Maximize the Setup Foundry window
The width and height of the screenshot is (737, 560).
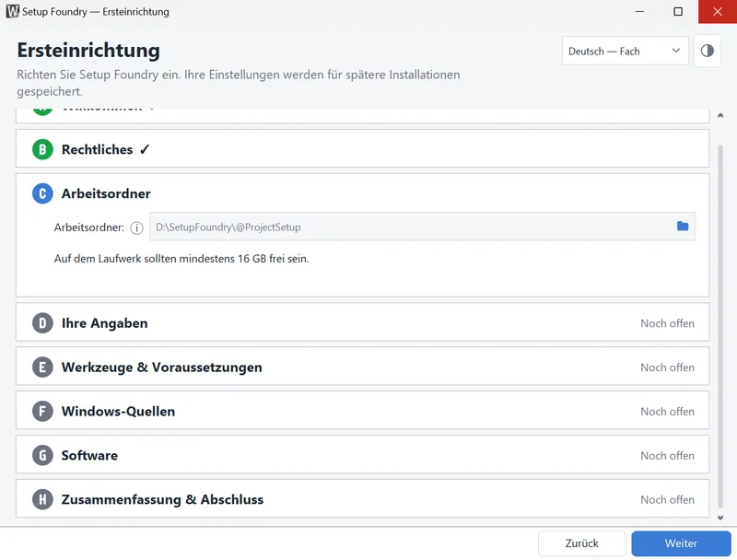678,11
